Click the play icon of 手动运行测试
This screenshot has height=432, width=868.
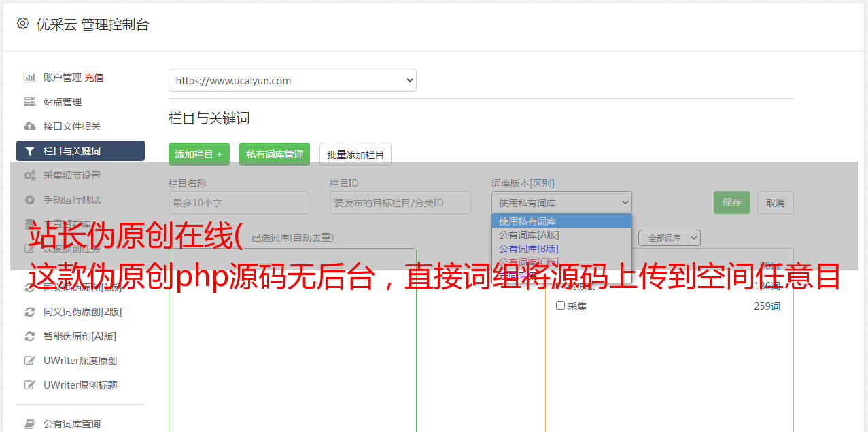click(29, 200)
